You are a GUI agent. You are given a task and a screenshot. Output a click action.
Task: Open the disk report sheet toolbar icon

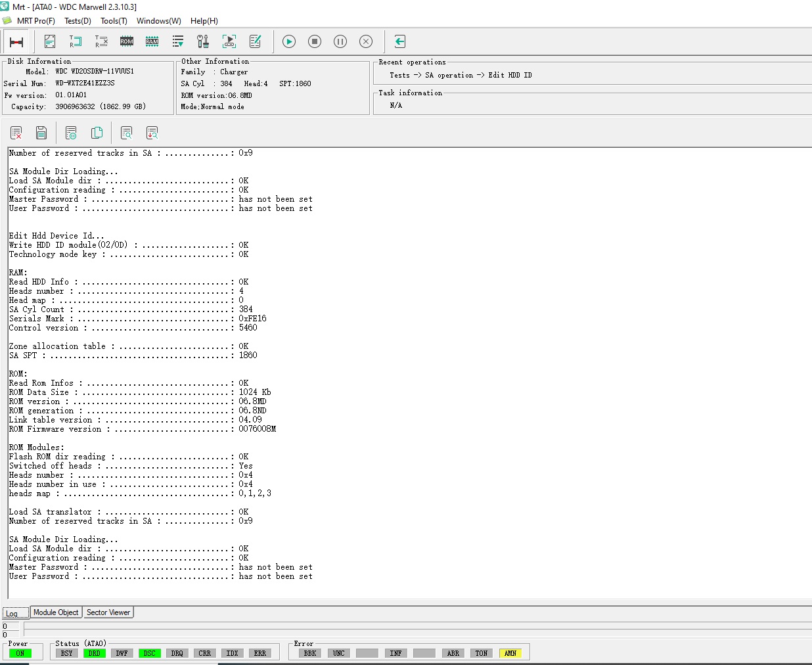[x=50, y=41]
